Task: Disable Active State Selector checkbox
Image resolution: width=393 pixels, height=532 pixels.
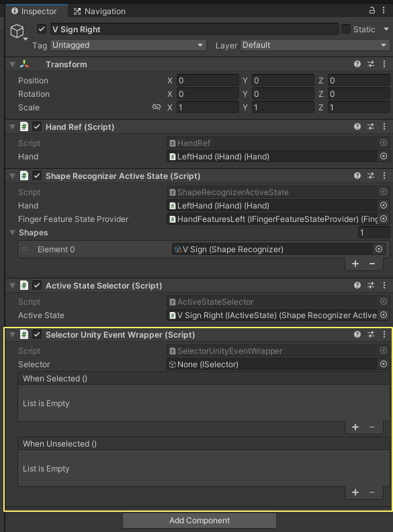Action: (37, 286)
